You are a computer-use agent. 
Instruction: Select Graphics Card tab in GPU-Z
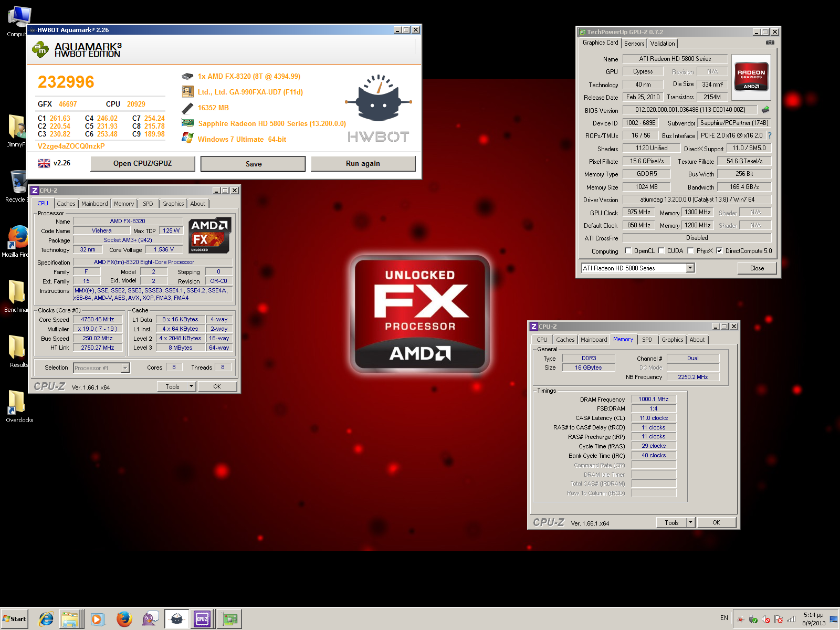(601, 43)
